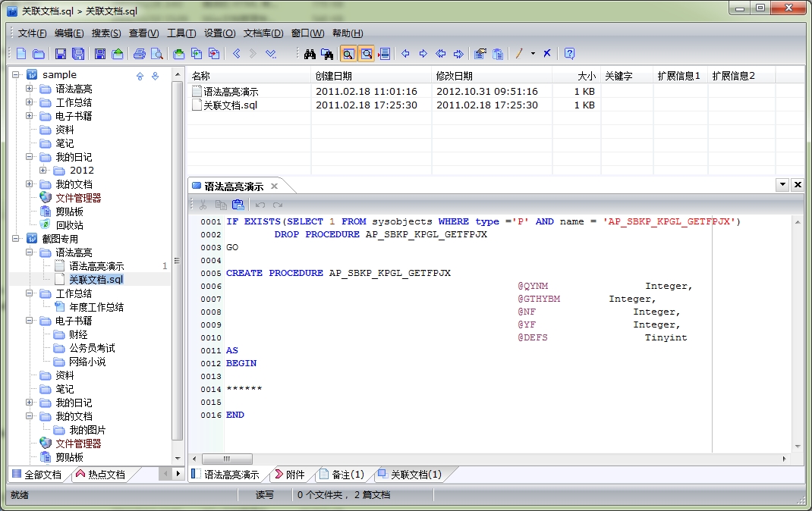Click the help question mark icon

click(x=569, y=54)
